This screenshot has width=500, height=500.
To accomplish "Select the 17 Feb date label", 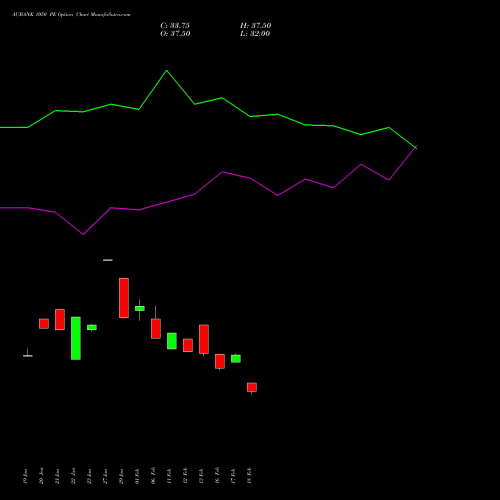I will [x=233, y=476].
